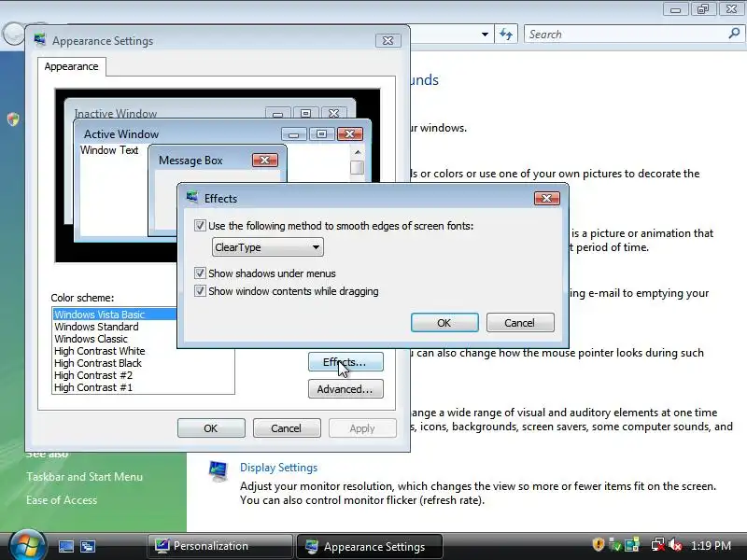The height and width of the screenshot is (560, 747).
Task: Choose the Windows Classic color scheme
Action: click(91, 339)
